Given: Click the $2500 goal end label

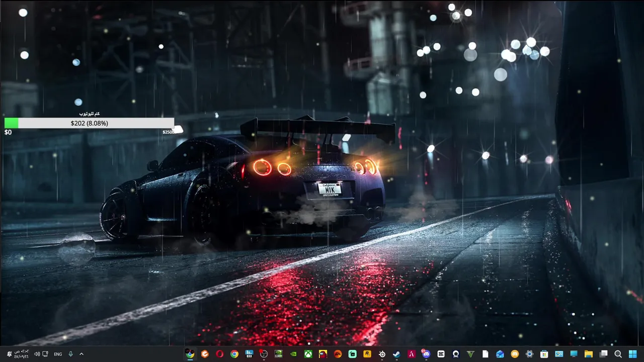Looking at the screenshot, I should tap(169, 132).
